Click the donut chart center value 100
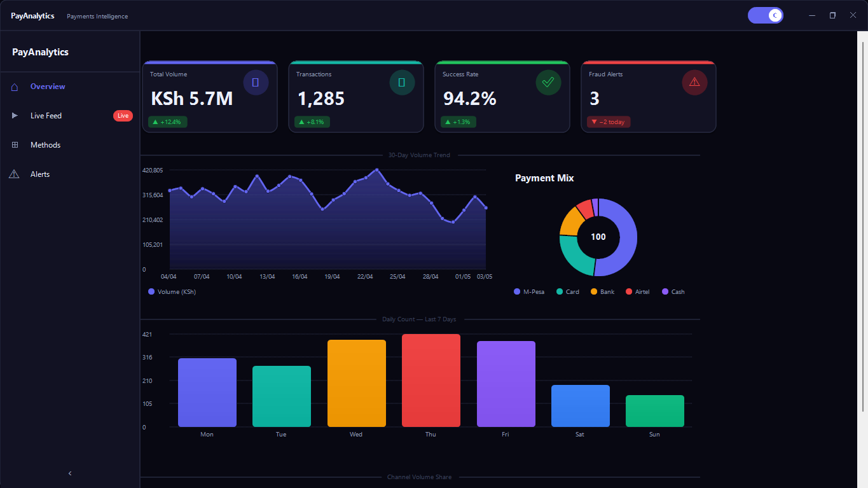This screenshot has width=868, height=488. click(598, 237)
